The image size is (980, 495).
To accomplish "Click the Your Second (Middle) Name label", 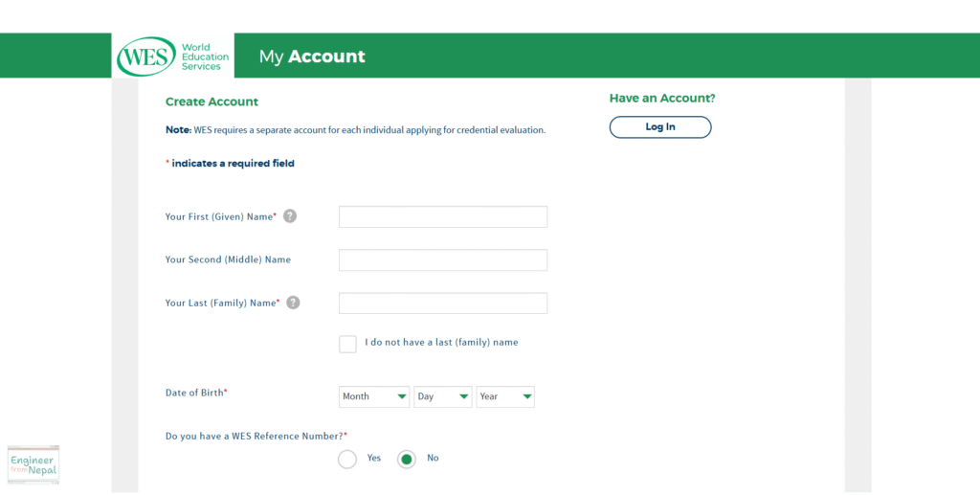I will [x=228, y=259].
